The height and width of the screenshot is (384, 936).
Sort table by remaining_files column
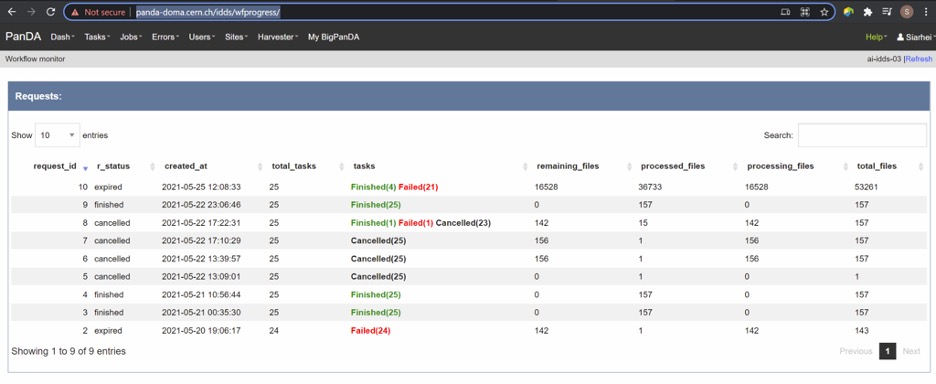pos(568,166)
